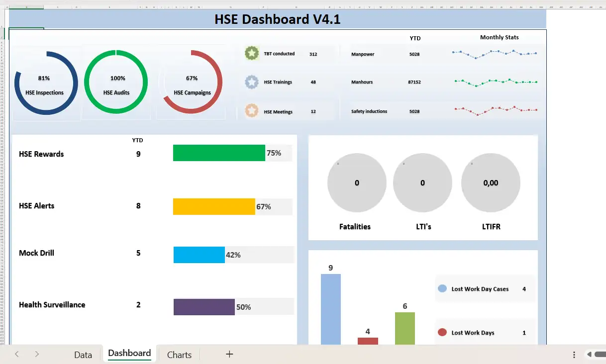Image resolution: width=606 pixels, height=364 pixels.
Task: Switch to the Charts sheet tab
Action: coord(179,355)
